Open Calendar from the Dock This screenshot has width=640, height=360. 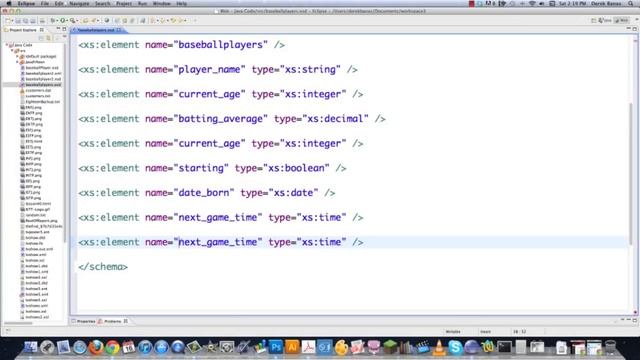click(x=129, y=347)
